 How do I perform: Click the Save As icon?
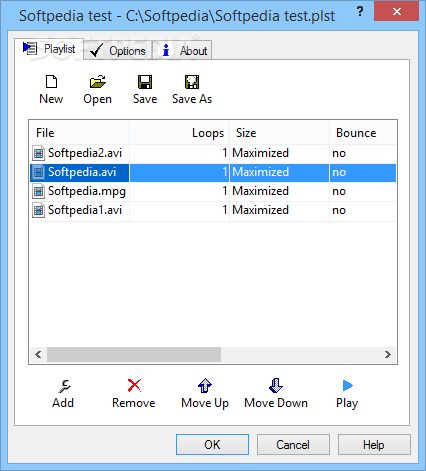[192, 82]
